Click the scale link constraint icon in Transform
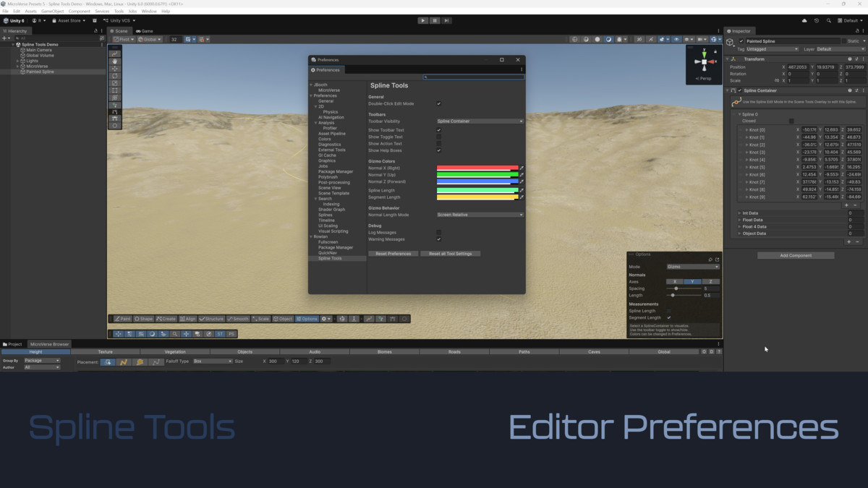 778,81
